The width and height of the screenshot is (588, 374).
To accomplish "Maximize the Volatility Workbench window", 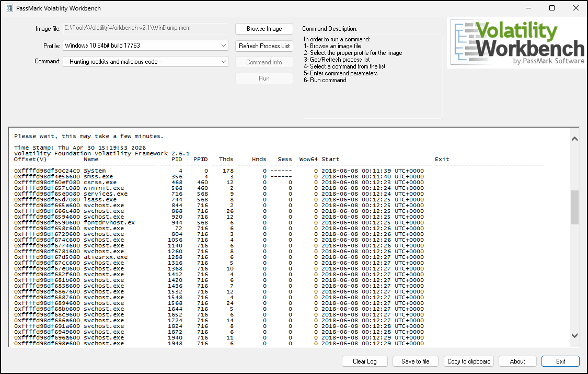I will (x=552, y=8).
